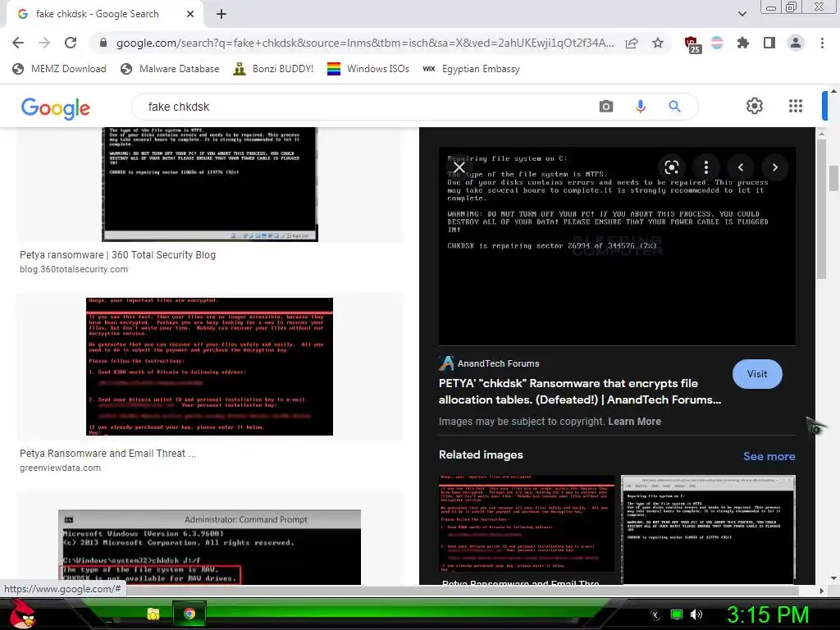Open the Petya ransomware 360 Total Security thumbnail

pyautogui.click(x=210, y=185)
